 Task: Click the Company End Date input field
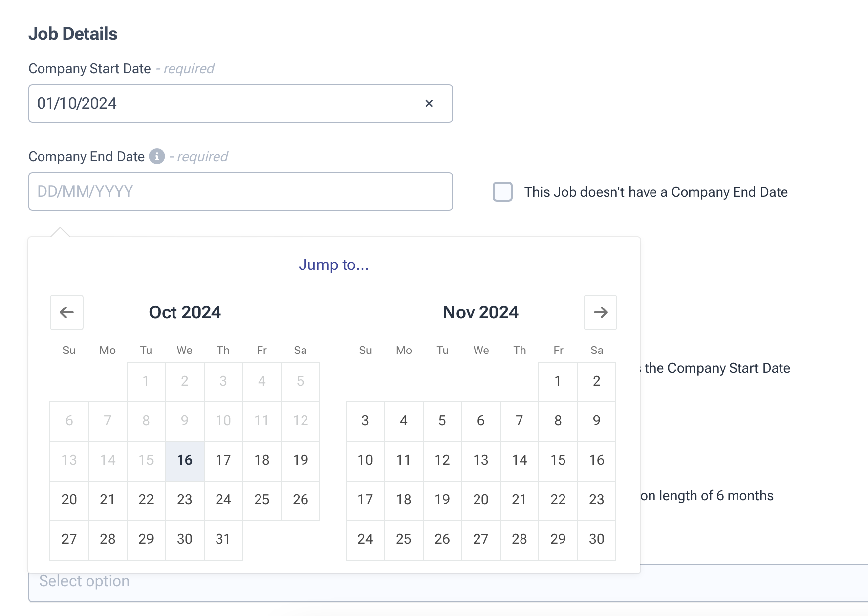click(240, 191)
